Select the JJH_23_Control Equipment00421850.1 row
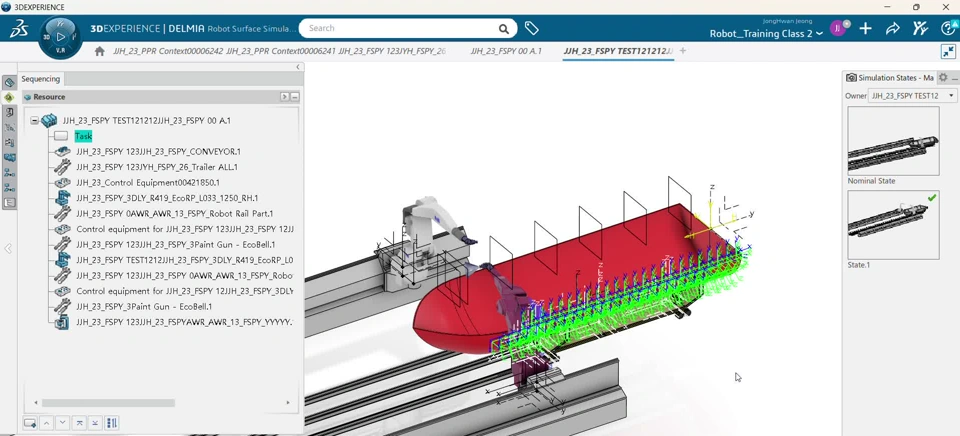960x436 pixels. pyautogui.click(x=148, y=182)
